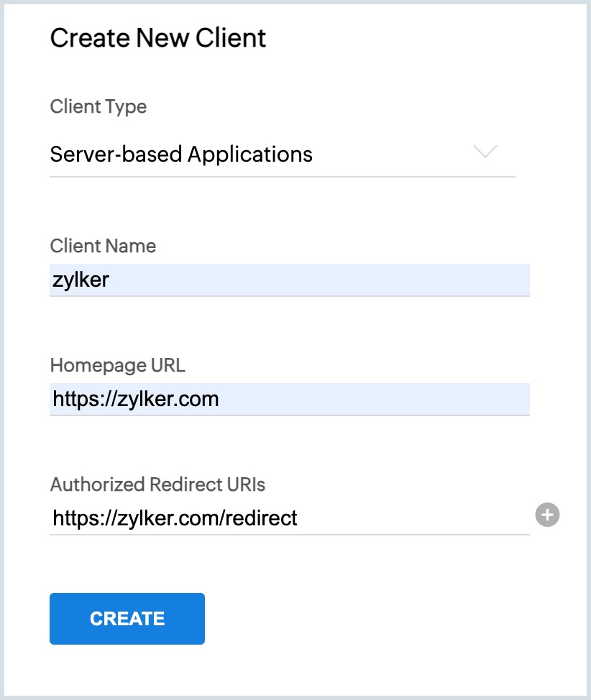Click the 'zylker' text in Client Name
Screen dimensions: 591x700
click(x=81, y=280)
